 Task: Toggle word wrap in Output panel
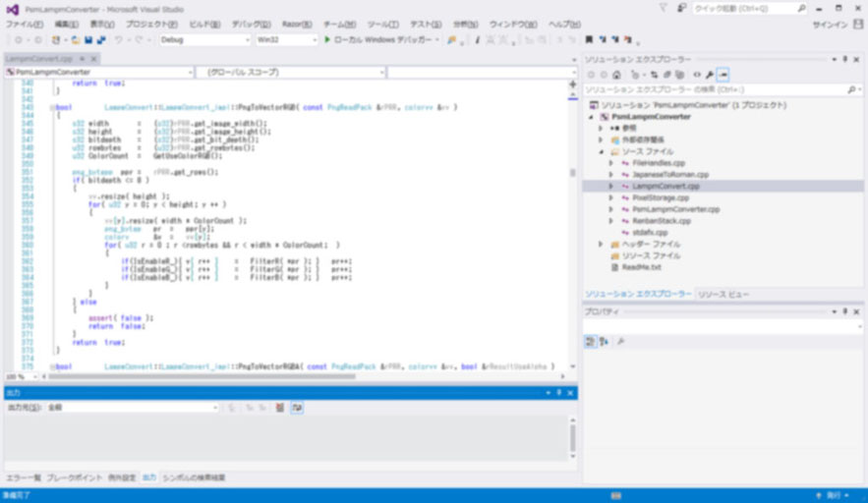point(297,408)
